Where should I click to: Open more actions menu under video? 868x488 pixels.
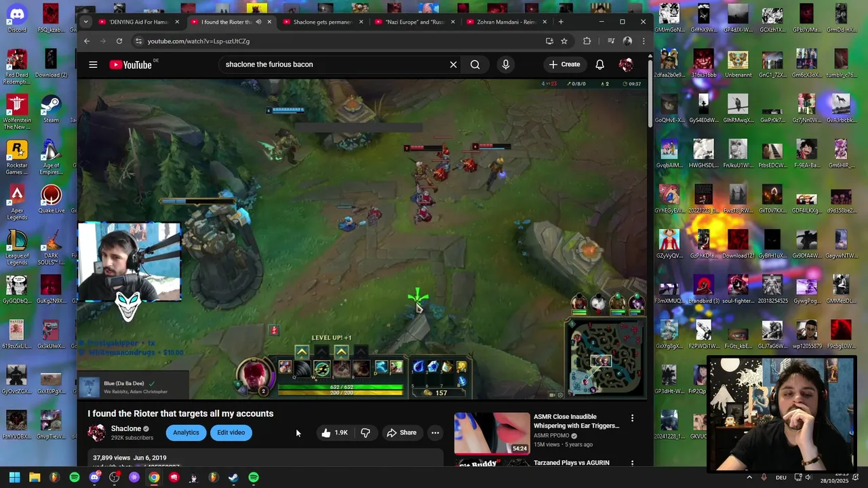tap(435, 432)
